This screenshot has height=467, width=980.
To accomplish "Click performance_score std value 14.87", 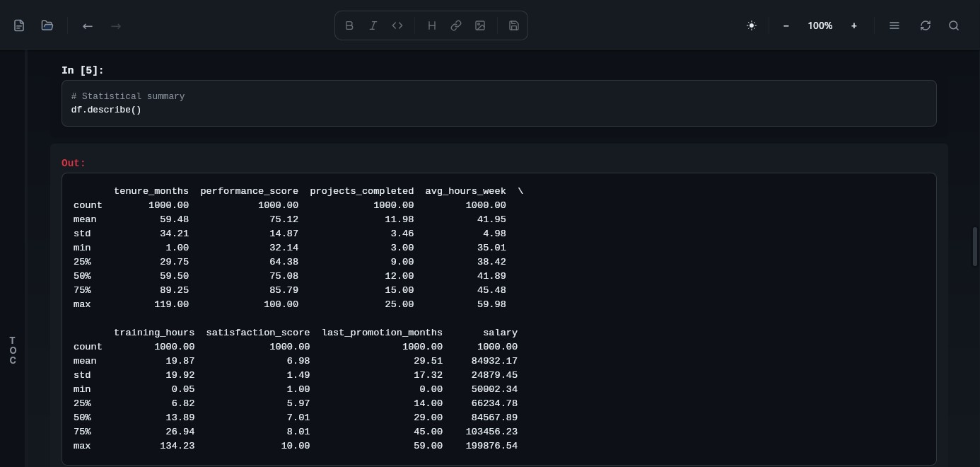I will 284,233.
